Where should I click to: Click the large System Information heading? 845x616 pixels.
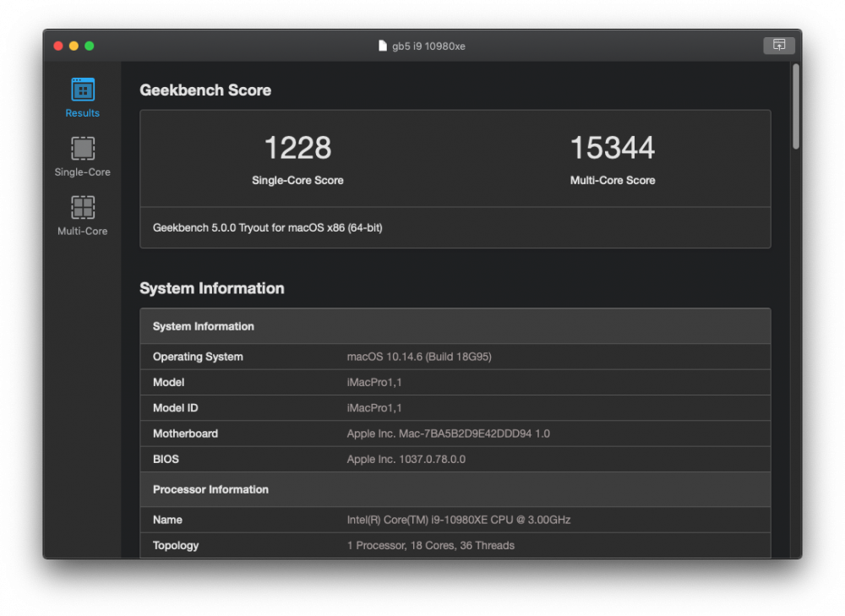point(212,288)
